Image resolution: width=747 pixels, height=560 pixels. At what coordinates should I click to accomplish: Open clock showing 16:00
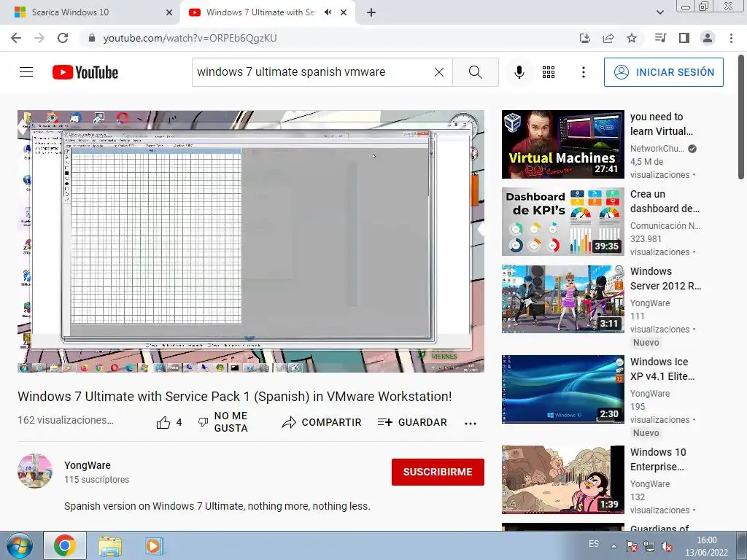[706, 546]
